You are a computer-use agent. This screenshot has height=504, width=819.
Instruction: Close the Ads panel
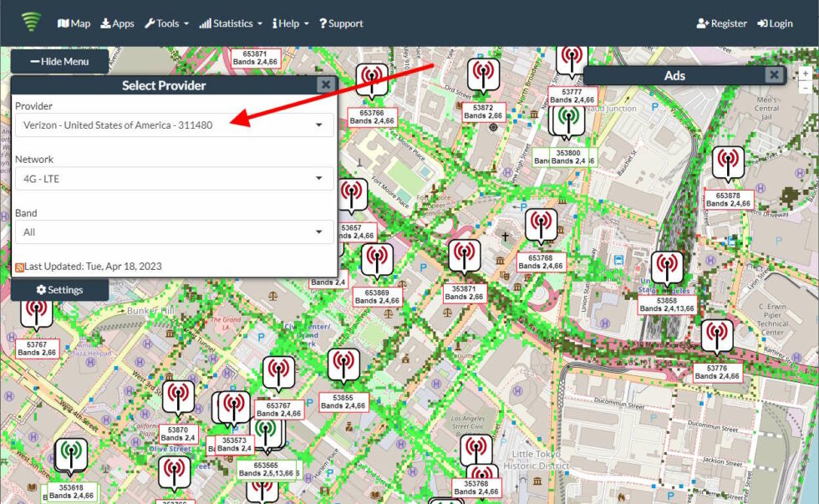774,75
